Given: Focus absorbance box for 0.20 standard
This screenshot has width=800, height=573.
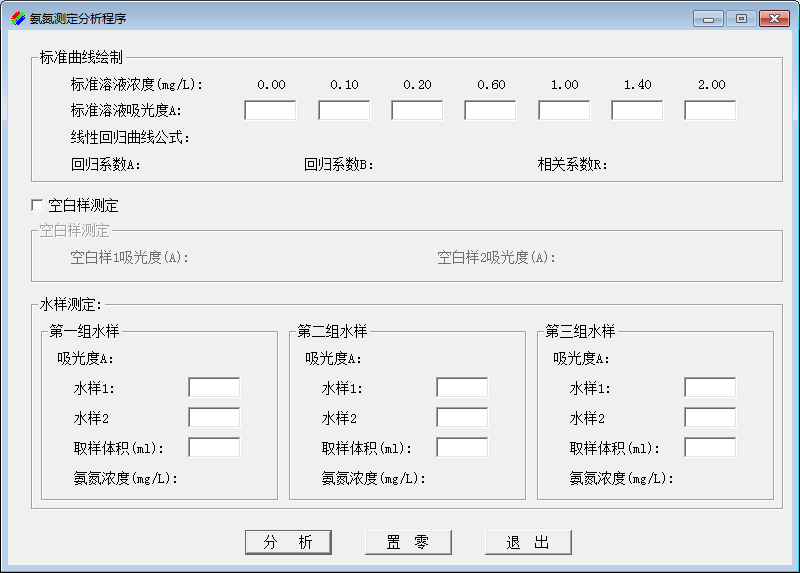Looking at the screenshot, I should pyautogui.click(x=417, y=111).
